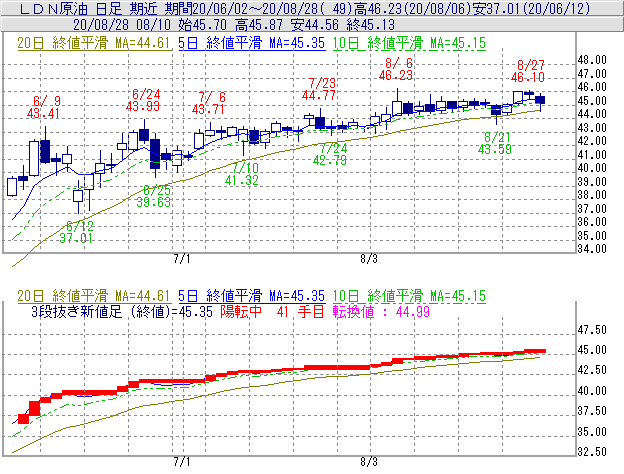Click the 7/1 date on upper chart axis
This screenshot has height=474, width=624.
(x=182, y=257)
